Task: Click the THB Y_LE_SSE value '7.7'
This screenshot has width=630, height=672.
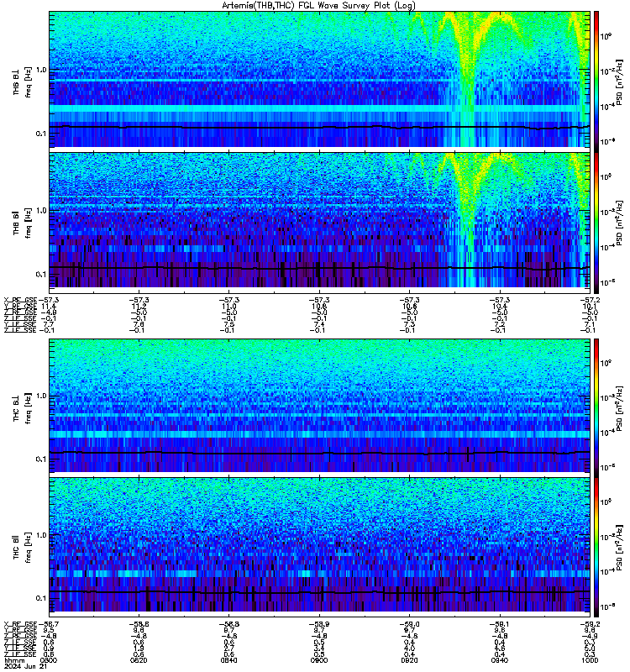Action: 49,324
